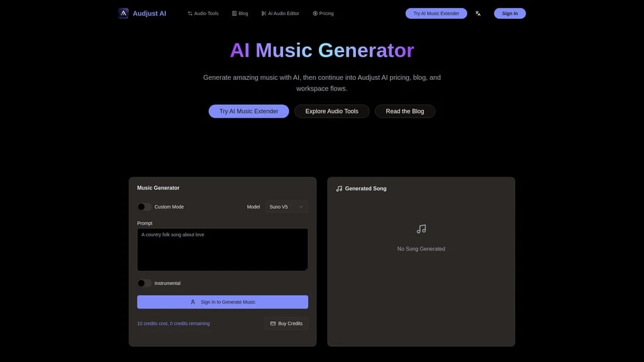Image resolution: width=644 pixels, height=362 pixels.
Task: Click the '10 credits cost, 0 credits remaining' text
Action: (x=174, y=324)
